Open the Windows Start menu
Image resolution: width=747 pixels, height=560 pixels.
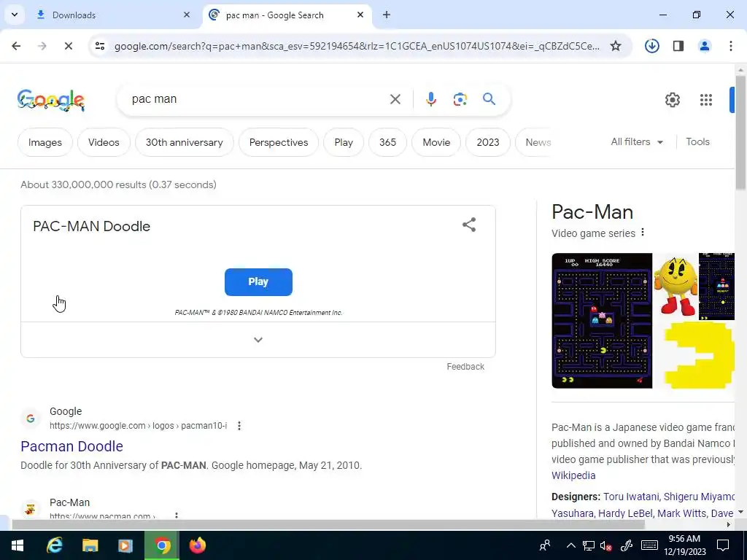(18, 545)
